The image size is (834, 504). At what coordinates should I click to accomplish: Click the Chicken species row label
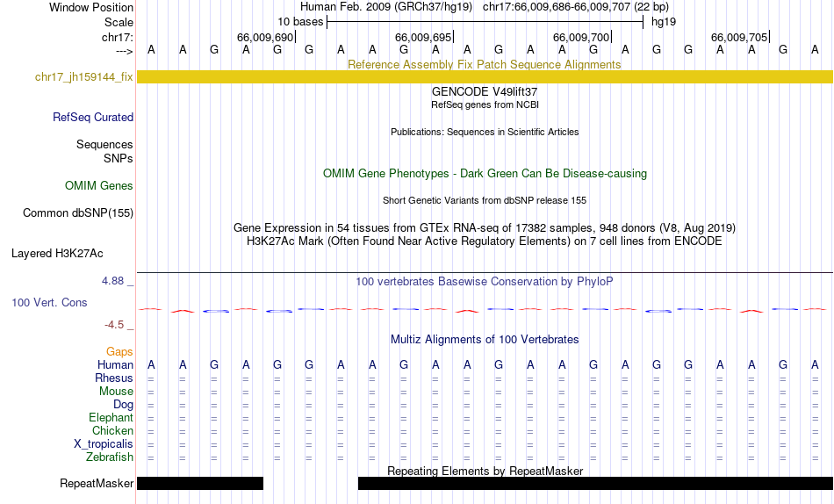(x=112, y=430)
